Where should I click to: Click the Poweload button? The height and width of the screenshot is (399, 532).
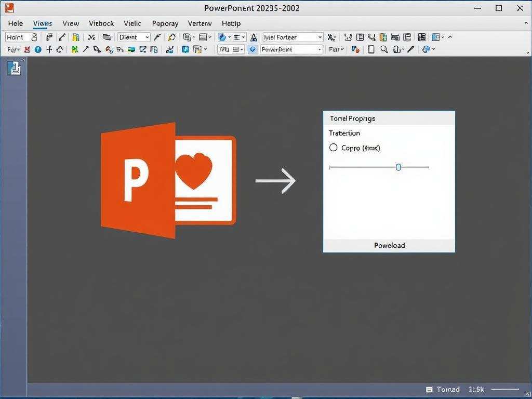tap(389, 245)
